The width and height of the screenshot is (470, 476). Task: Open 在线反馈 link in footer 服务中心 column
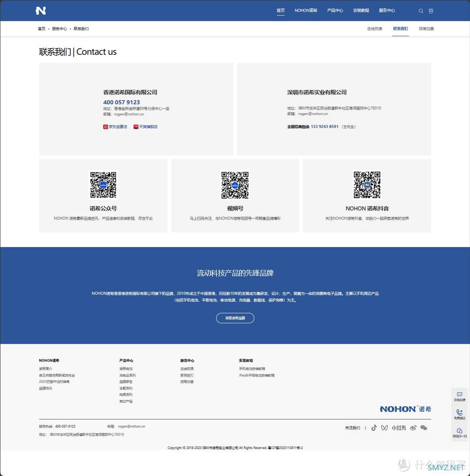[x=187, y=369]
